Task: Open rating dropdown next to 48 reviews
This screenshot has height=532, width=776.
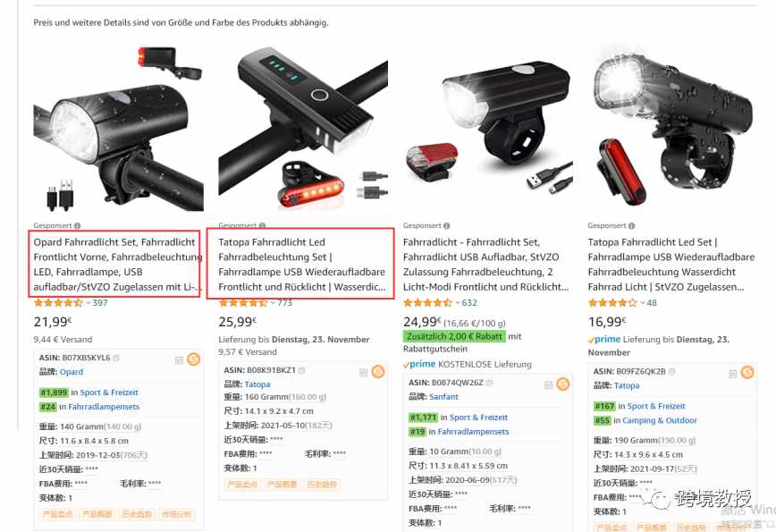Action: (643, 303)
